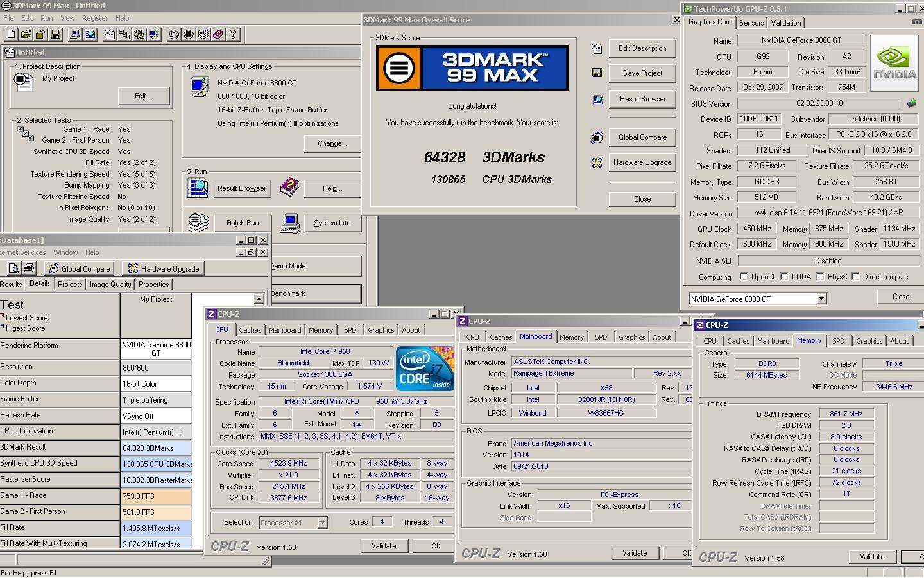Click the icon beside score dialog Hardware Upgrade

click(597, 163)
